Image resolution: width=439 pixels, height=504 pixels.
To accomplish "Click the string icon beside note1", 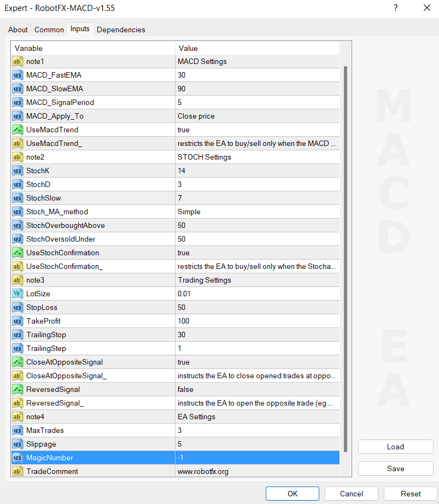I will 17,61.
